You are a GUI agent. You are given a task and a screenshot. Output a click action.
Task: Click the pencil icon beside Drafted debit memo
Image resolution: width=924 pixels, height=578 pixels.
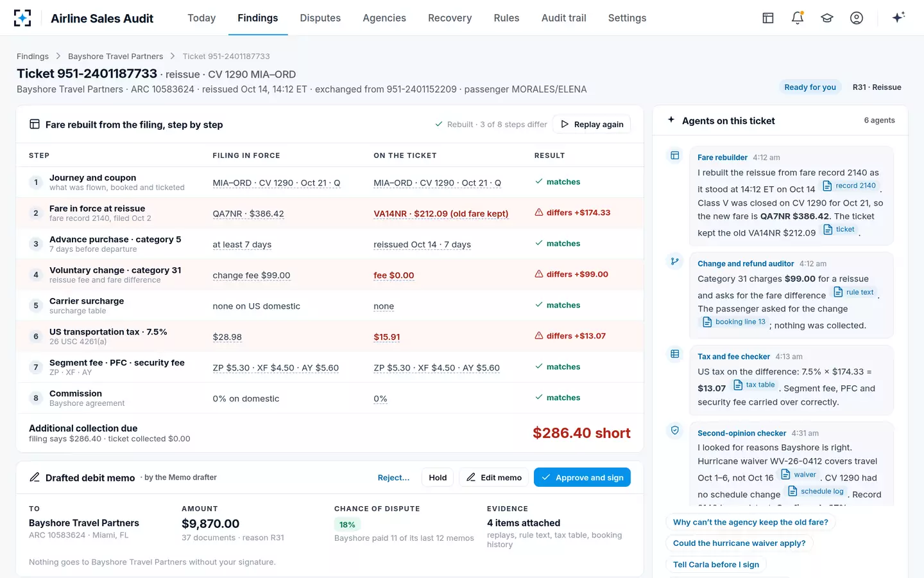click(x=35, y=477)
